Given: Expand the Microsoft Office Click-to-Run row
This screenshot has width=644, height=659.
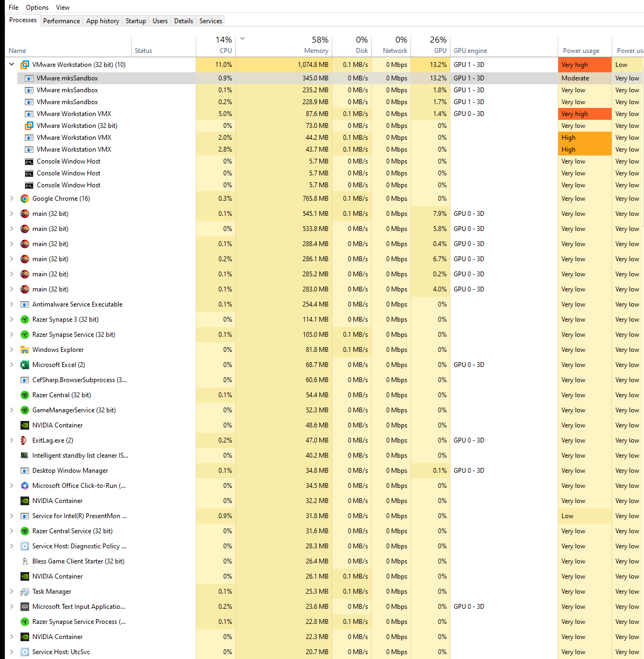Looking at the screenshot, I should click(x=11, y=486).
